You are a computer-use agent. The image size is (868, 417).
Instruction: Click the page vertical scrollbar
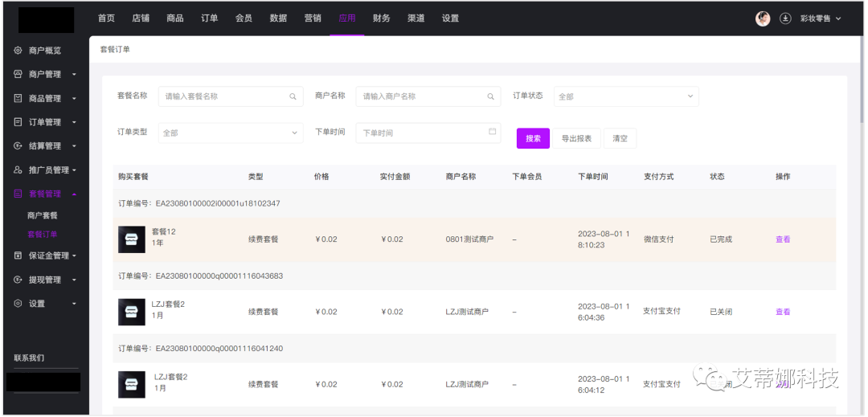tap(862, 80)
